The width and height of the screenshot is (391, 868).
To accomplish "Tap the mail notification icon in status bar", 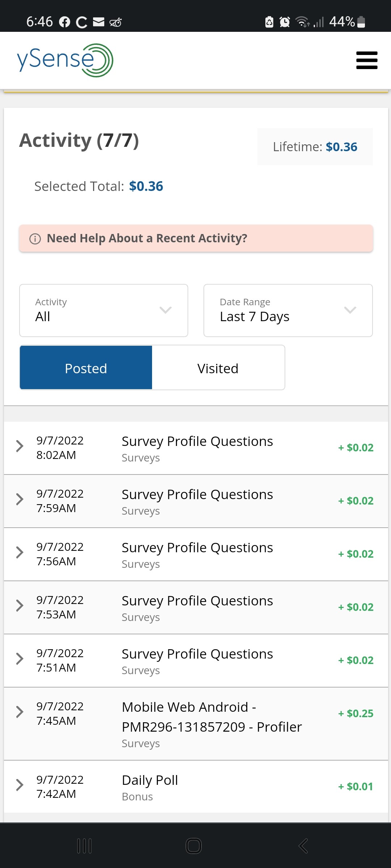I will pyautogui.click(x=98, y=22).
